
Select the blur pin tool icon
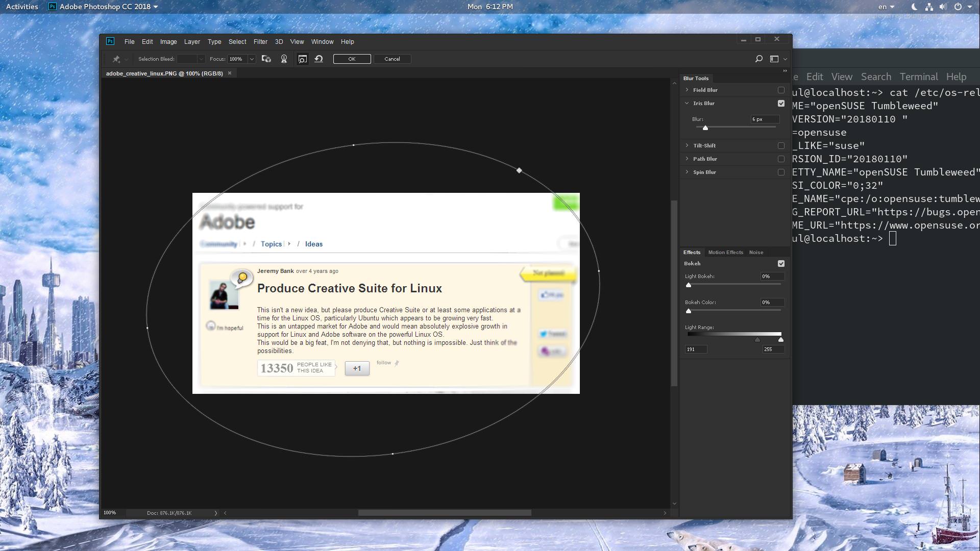coord(116,59)
